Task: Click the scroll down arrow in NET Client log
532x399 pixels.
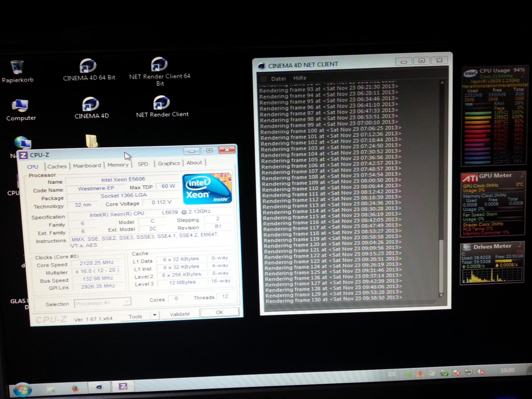Action: 441,295
